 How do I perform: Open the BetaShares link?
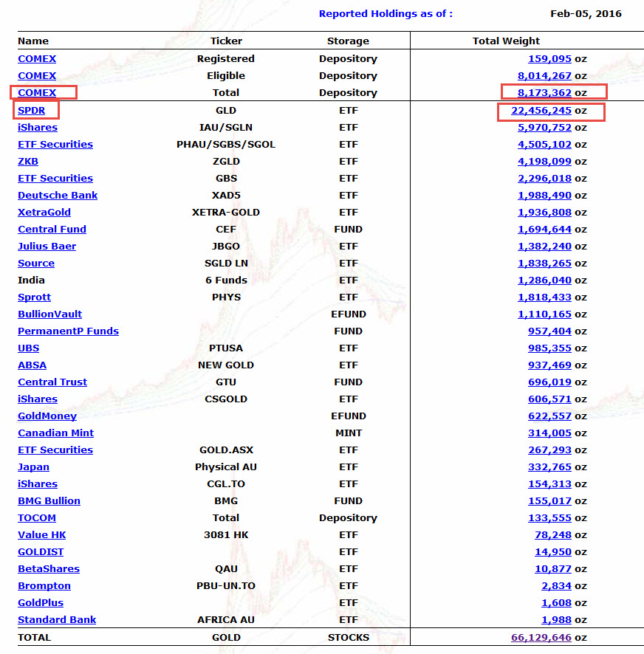tap(49, 569)
